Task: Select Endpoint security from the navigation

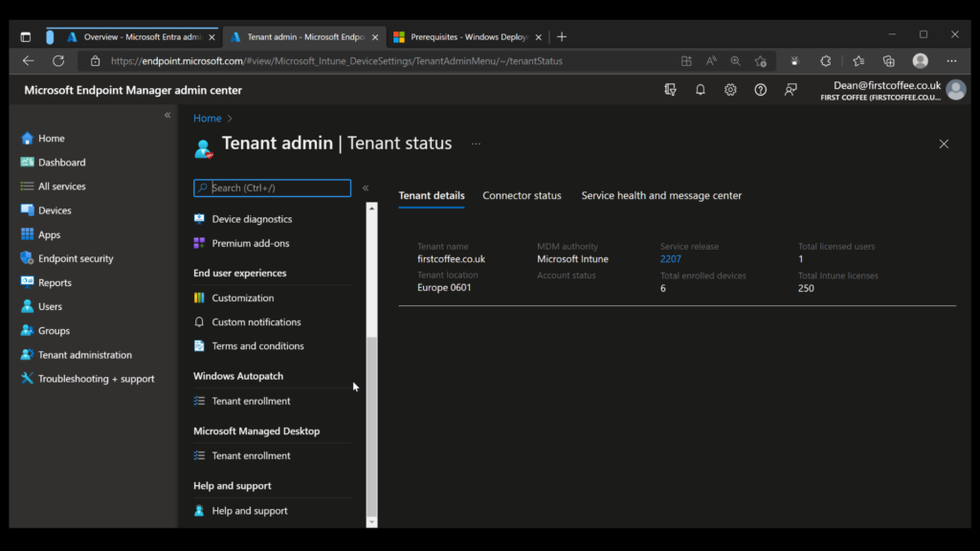Action: pyautogui.click(x=69, y=258)
